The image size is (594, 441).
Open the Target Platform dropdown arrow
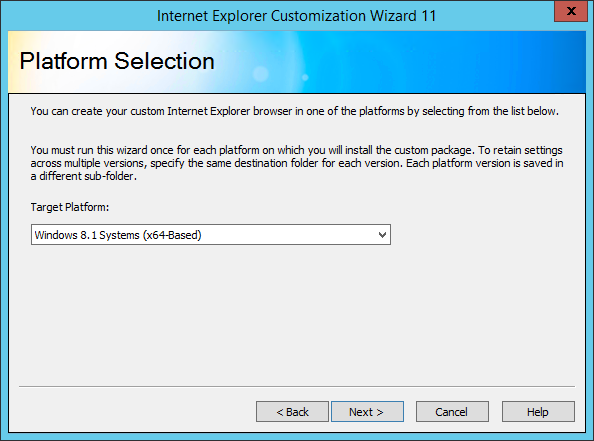(x=382, y=235)
